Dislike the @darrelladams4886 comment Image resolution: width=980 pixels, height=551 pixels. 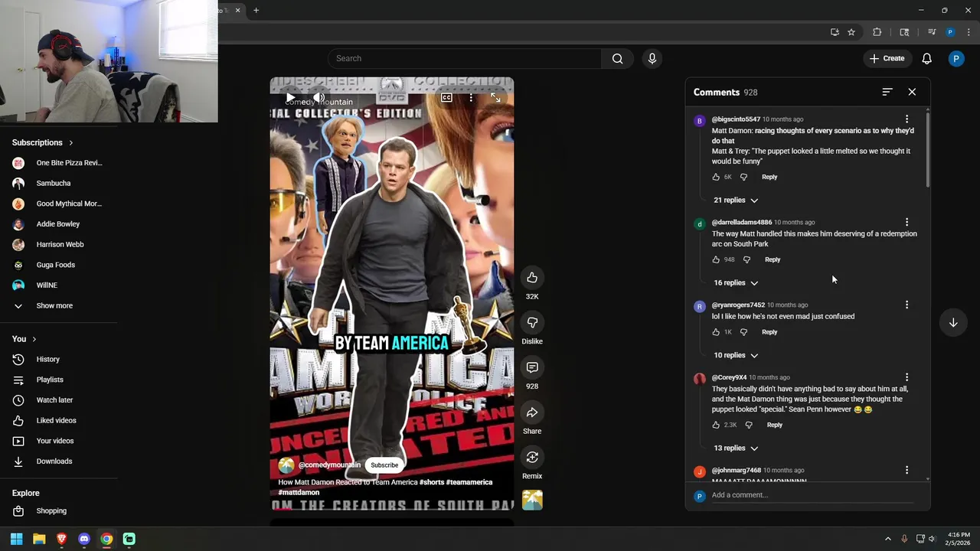(x=746, y=259)
